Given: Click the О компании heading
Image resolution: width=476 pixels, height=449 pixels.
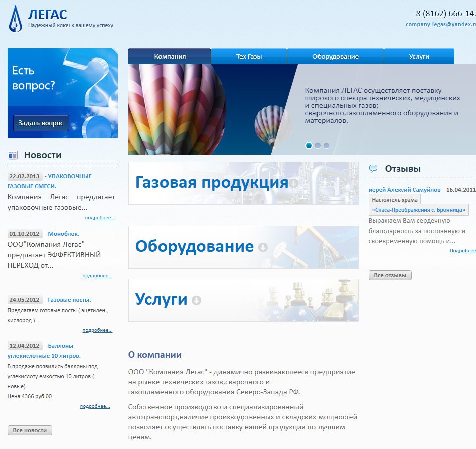Looking at the screenshot, I should pos(155,355).
